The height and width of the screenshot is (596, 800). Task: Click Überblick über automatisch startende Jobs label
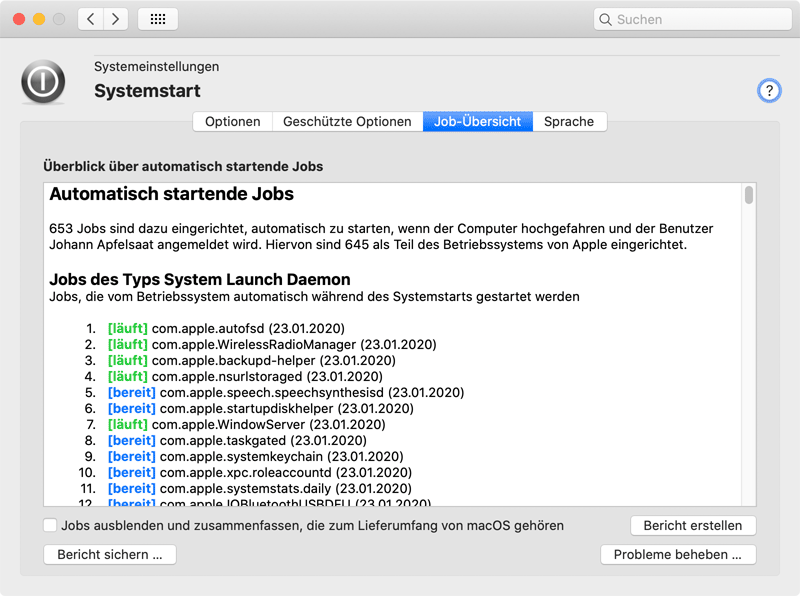183,166
